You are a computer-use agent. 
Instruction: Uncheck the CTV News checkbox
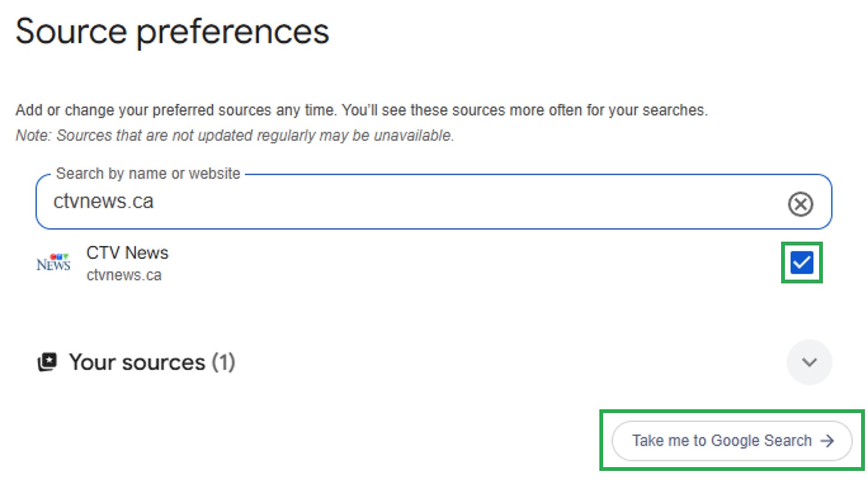pos(802,263)
